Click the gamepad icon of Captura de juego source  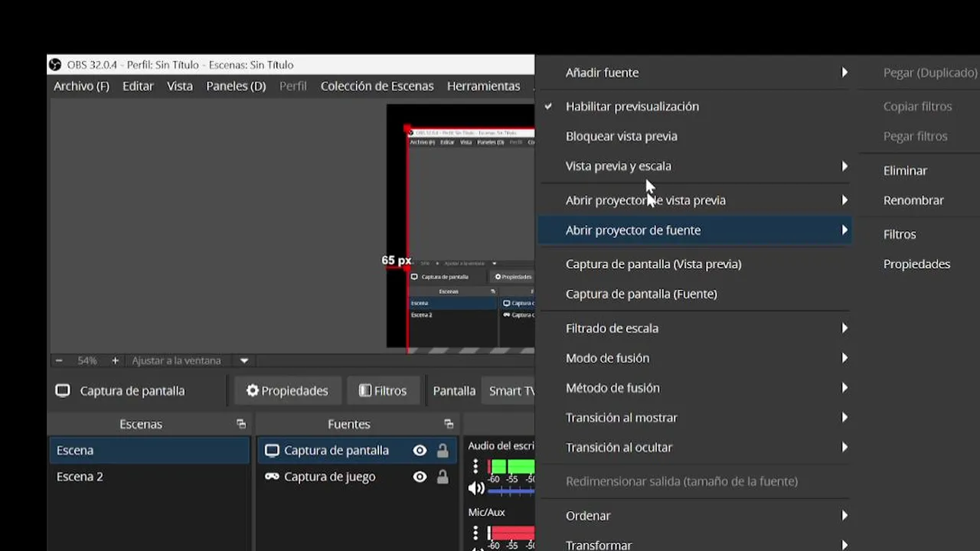(x=272, y=476)
